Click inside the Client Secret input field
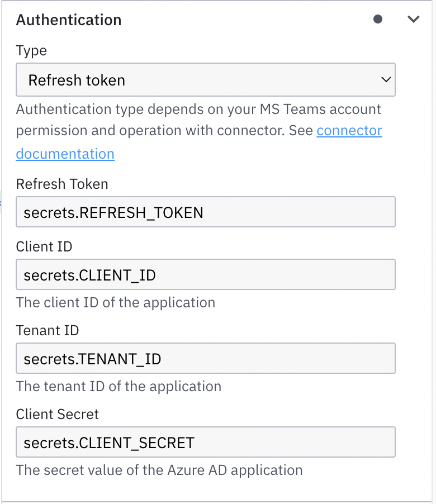 coord(205,442)
